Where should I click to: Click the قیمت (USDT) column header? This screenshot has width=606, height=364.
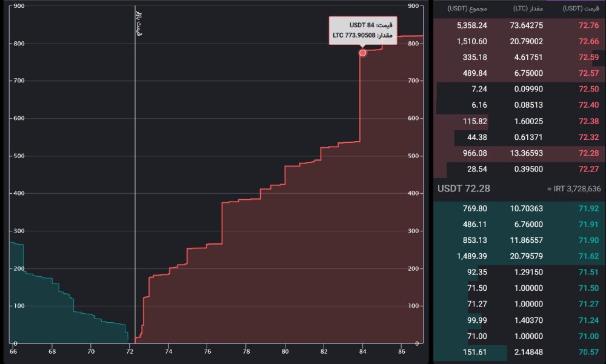point(581,8)
